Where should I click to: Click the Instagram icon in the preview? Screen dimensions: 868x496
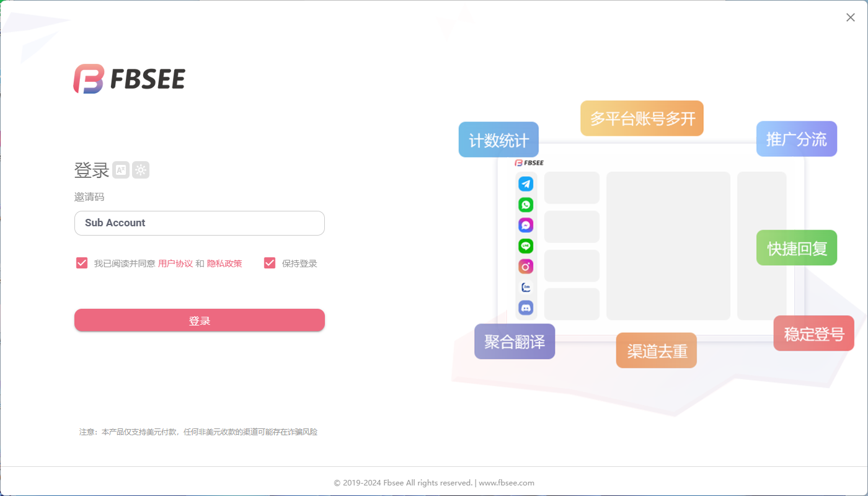pyautogui.click(x=526, y=267)
